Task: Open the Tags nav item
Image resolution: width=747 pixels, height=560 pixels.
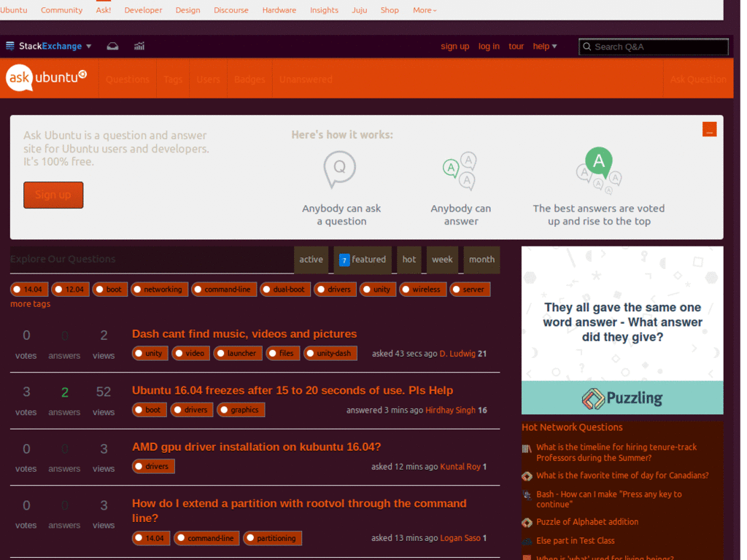Action: (x=172, y=79)
